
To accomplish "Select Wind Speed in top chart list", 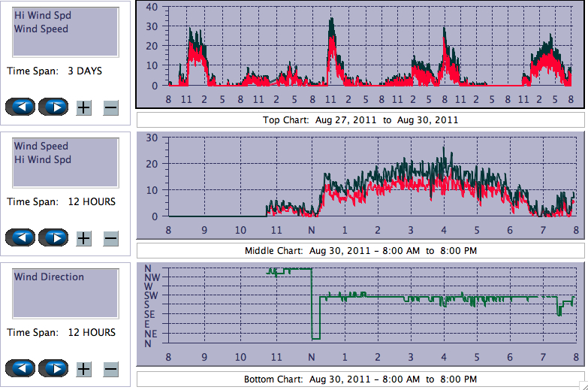I will (x=41, y=29).
